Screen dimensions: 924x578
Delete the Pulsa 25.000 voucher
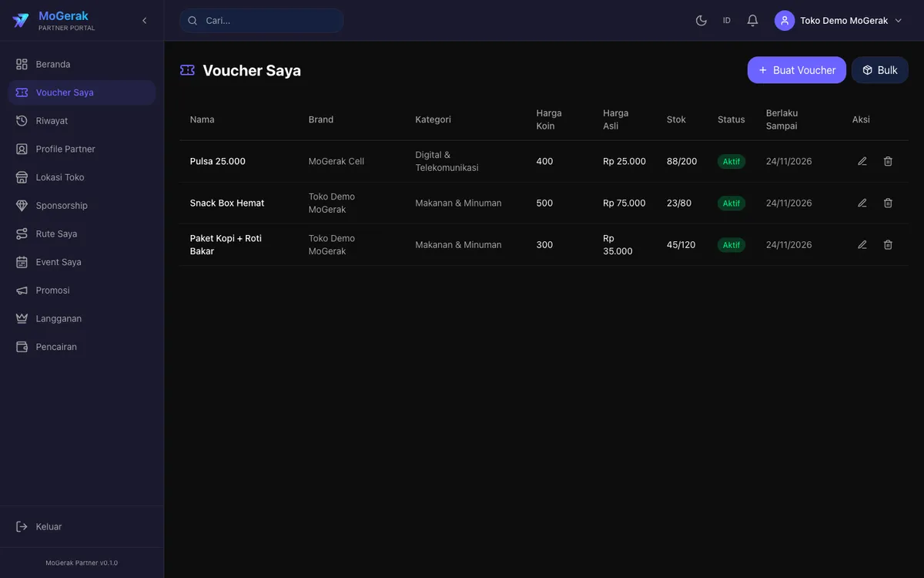tap(888, 161)
